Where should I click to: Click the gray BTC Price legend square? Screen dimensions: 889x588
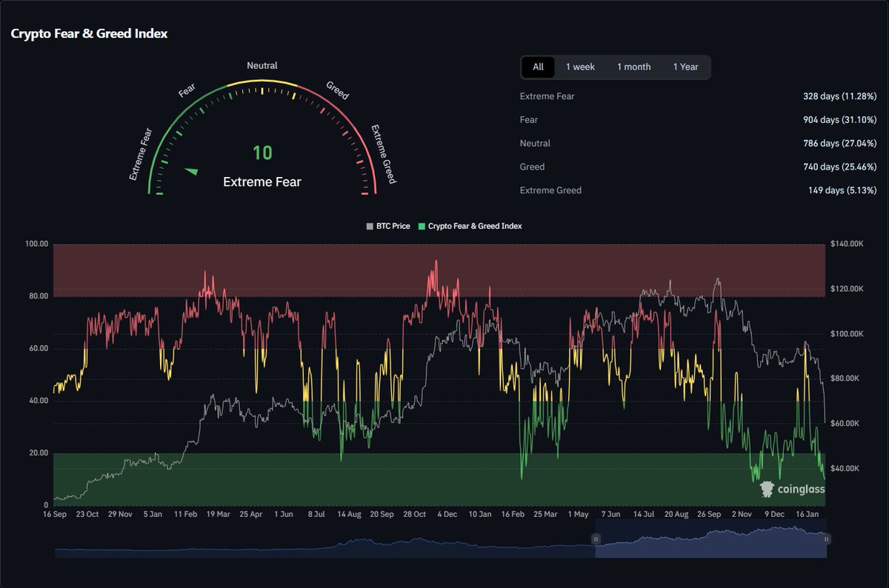coord(368,227)
